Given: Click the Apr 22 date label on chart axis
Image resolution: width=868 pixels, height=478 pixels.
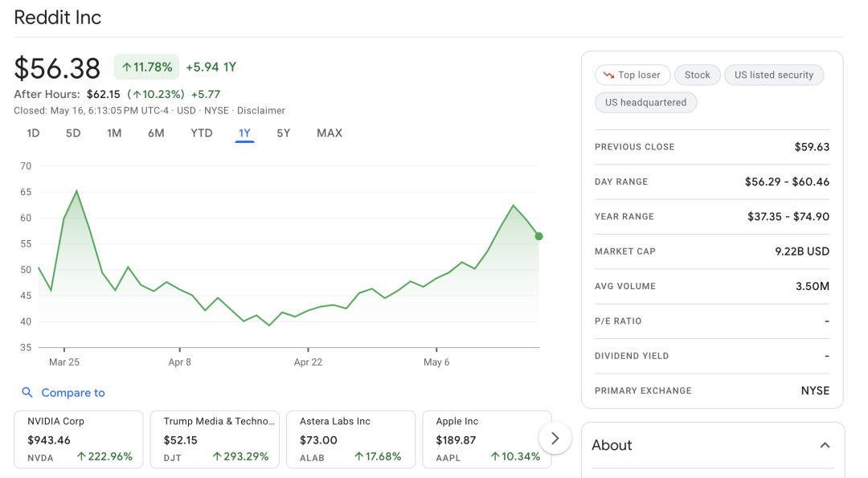Looking at the screenshot, I should tap(308, 362).
